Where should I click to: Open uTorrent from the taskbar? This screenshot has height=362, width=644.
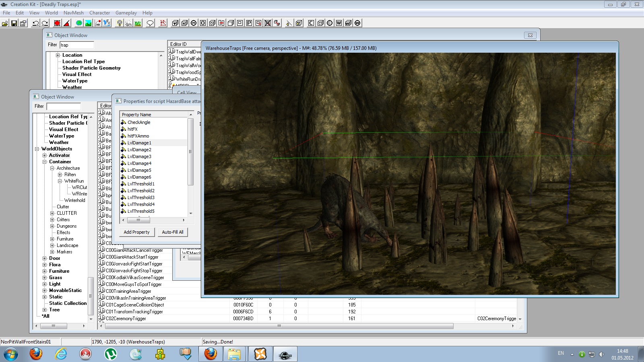point(110,354)
